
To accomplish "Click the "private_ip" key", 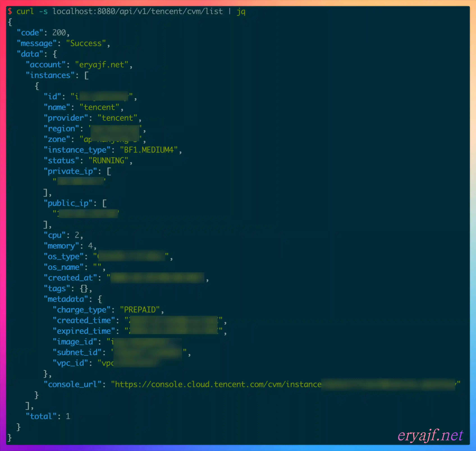I will pos(70,171).
